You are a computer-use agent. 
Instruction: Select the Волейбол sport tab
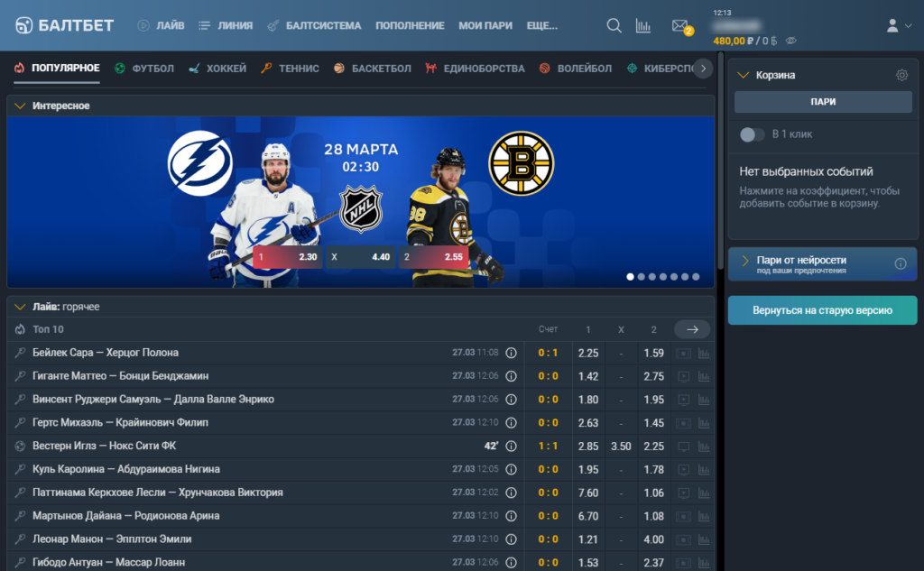575,69
